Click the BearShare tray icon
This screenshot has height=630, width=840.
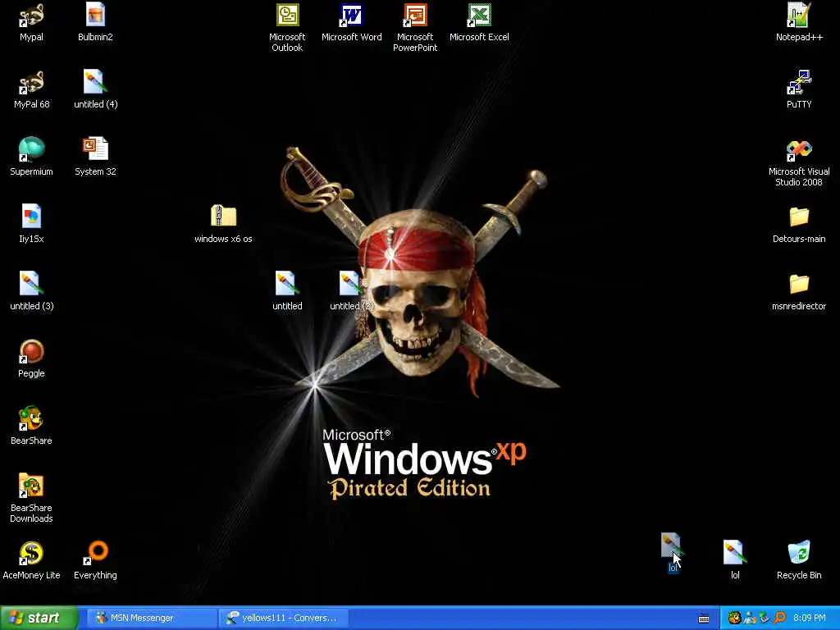[x=734, y=618]
